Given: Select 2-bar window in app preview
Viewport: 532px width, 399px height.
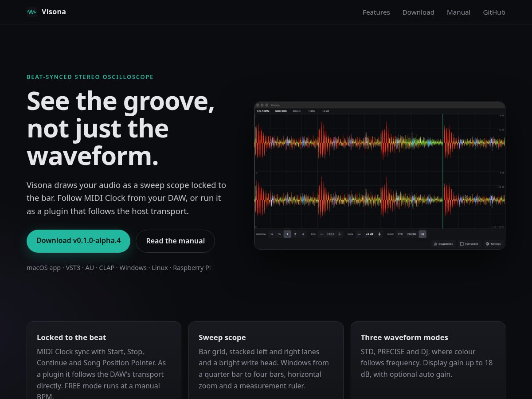Looking at the screenshot, I should 295,234.
